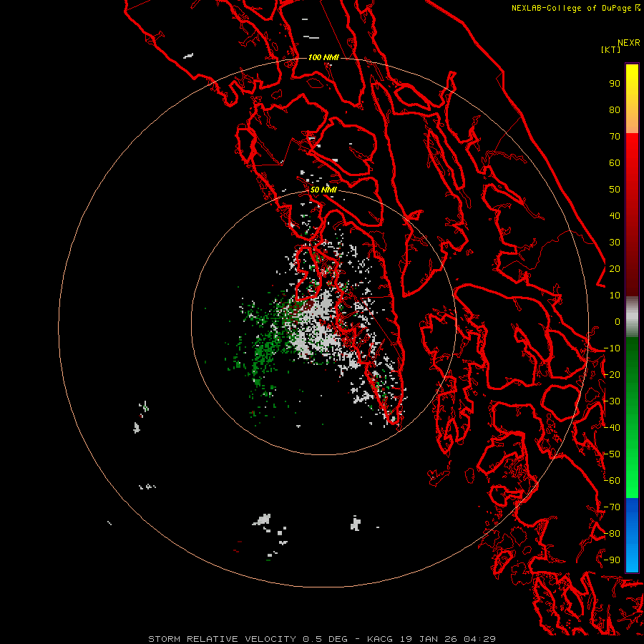Click the 30 value on the color scale
Image resolution: width=644 pixels, height=644 pixels.
615,243
